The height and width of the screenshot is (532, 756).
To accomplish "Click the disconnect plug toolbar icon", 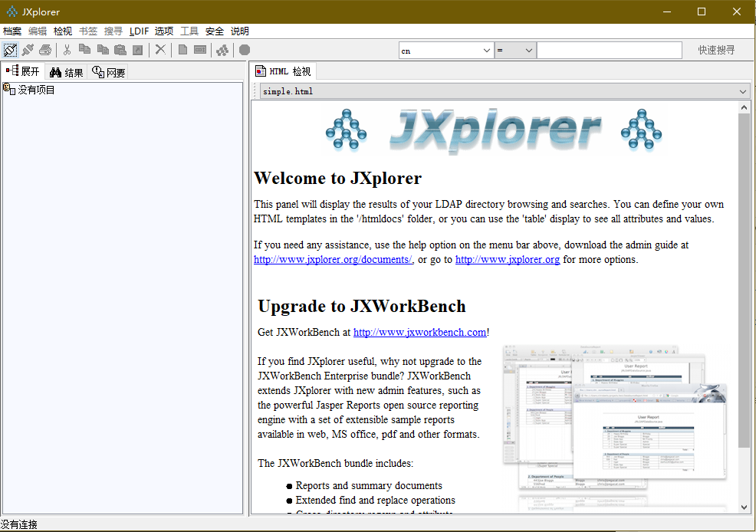I will click(28, 50).
